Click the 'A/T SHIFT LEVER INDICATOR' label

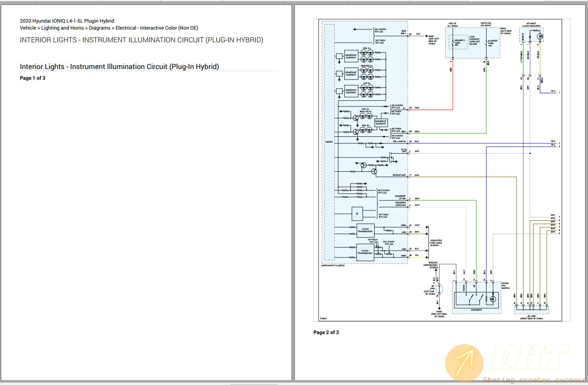click(531, 25)
